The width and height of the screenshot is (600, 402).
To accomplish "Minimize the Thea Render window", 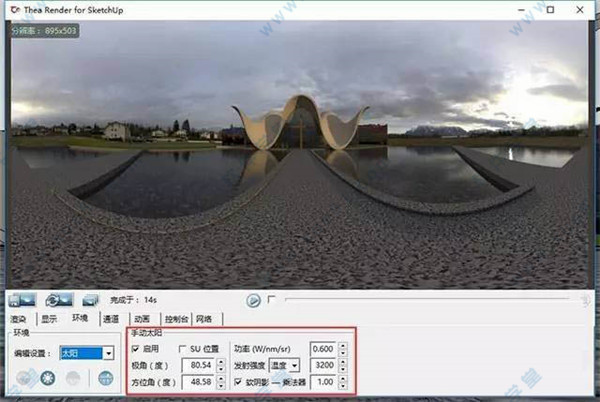I will (x=521, y=10).
